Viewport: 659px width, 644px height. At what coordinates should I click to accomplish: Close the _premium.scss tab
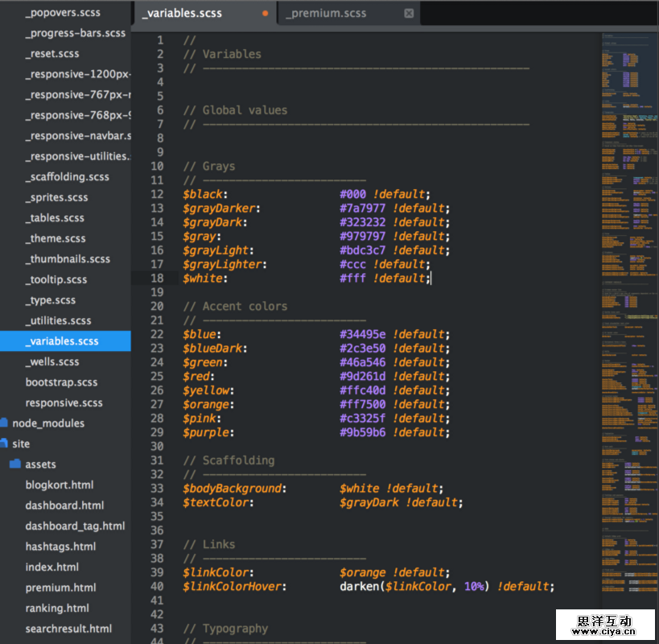[x=409, y=14]
